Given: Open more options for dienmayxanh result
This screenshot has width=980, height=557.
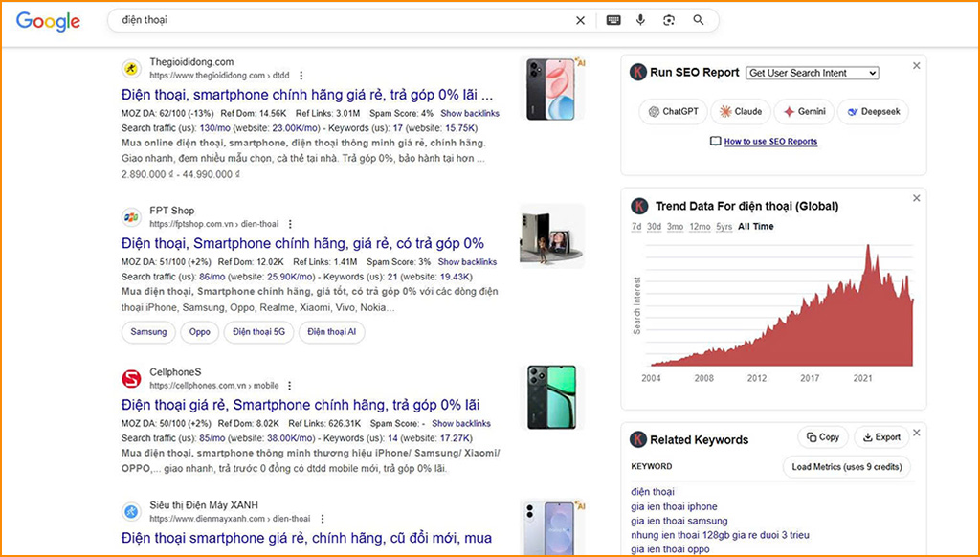Looking at the screenshot, I should (323, 519).
